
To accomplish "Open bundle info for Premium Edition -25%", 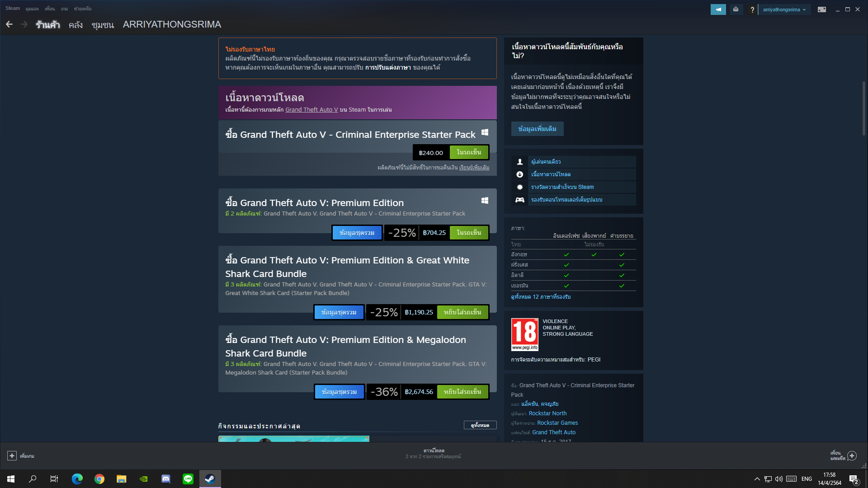I will click(357, 233).
